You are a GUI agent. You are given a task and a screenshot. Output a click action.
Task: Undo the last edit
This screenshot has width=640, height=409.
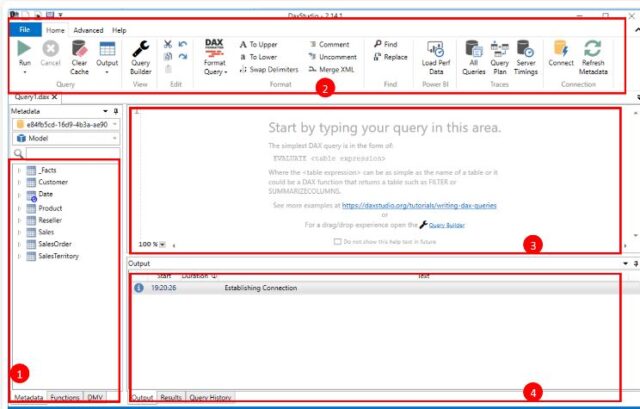[183, 44]
